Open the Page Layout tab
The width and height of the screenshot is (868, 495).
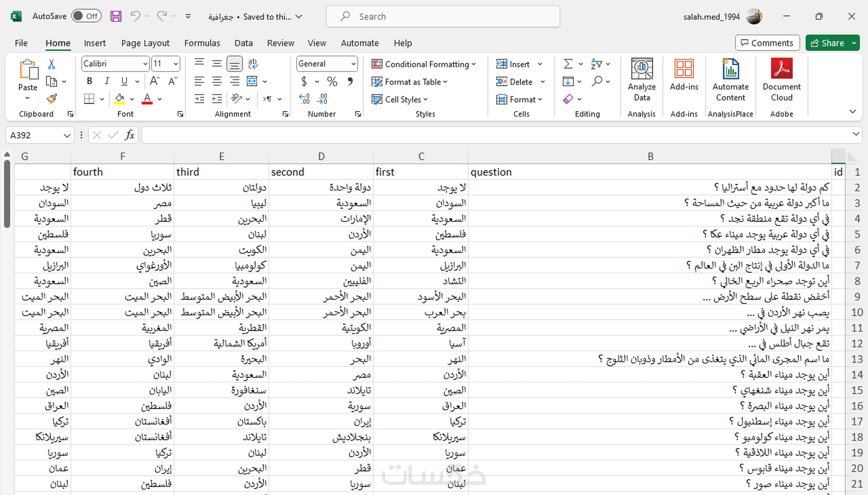[x=145, y=43]
